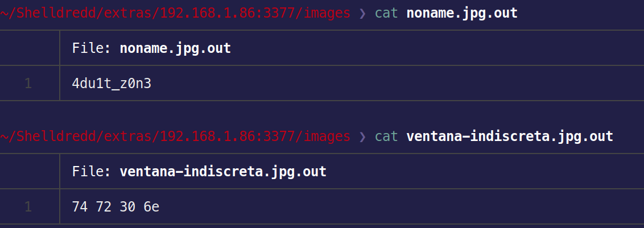Click line number 1 beside the hex bytes
The width and height of the screenshot is (644, 228).
[28, 207]
